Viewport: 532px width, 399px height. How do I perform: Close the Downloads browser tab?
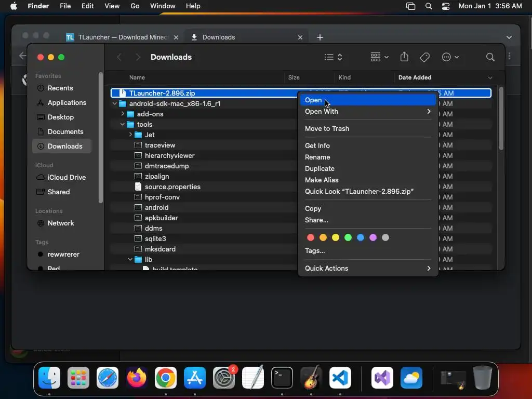[300, 37]
